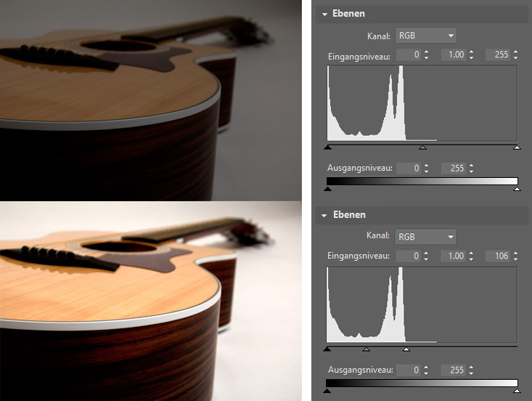Click black output handle, top gradient bar
532x401 pixels.
tap(328, 189)
